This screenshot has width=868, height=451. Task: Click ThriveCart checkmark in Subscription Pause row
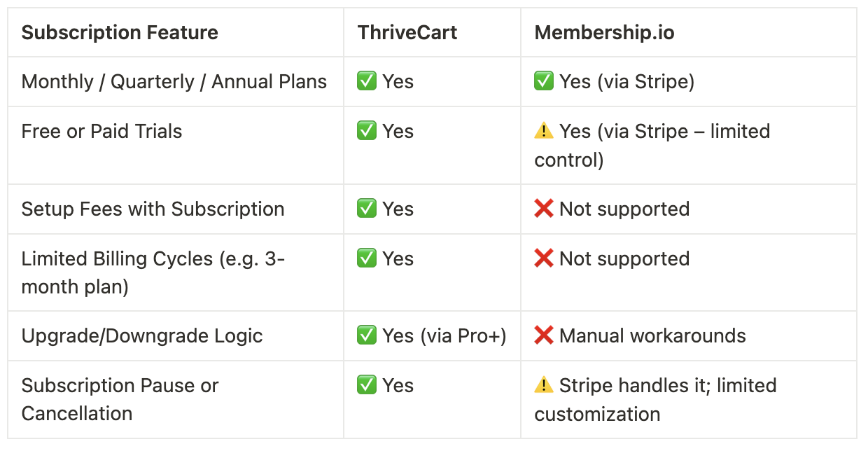click(x=367, y=385)
